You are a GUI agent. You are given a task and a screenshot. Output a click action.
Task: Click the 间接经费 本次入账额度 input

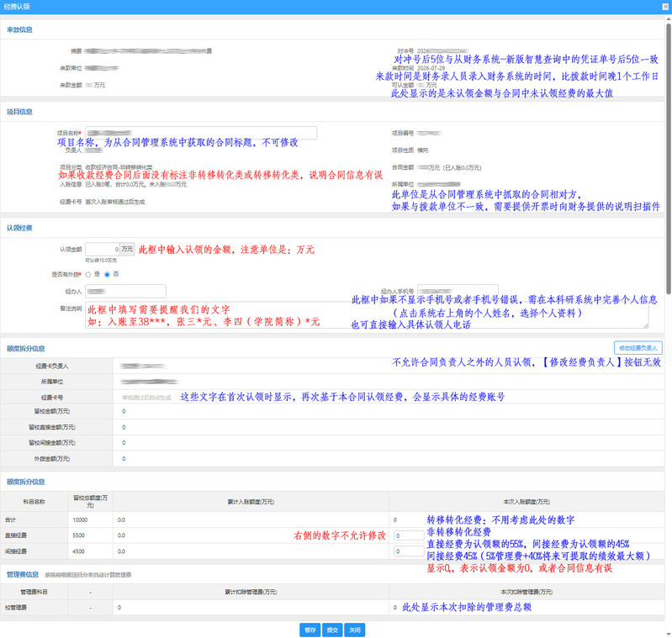coord(409,551)
